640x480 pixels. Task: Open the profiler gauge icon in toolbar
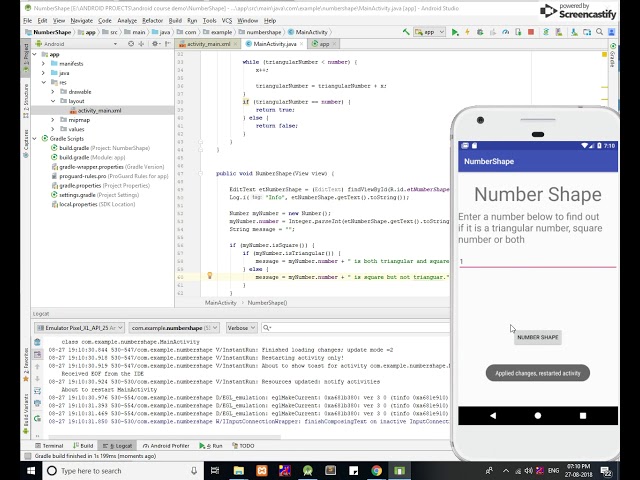[x=505, y=32]
